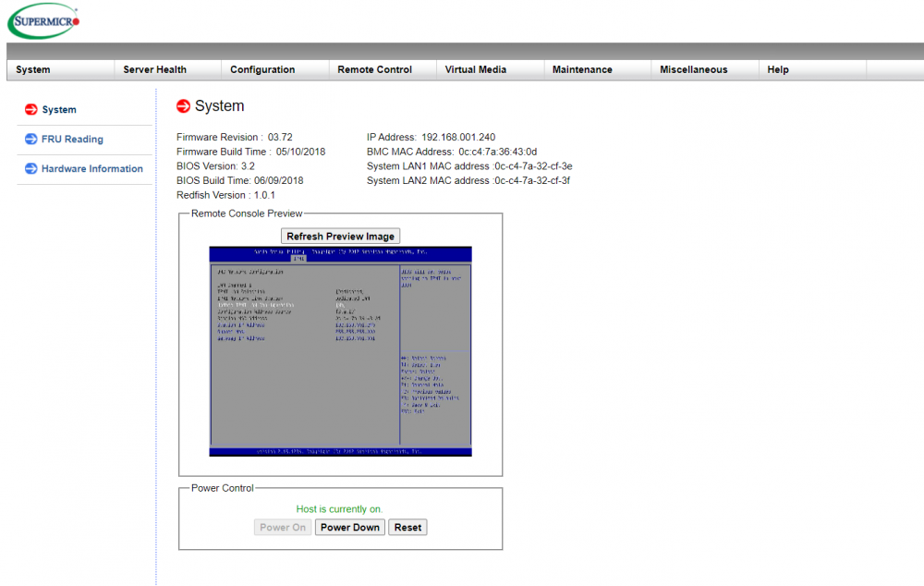Viewport: 924px width, 586px height.
Task: Click the Supermicro logo
Action: click(43, 21)
